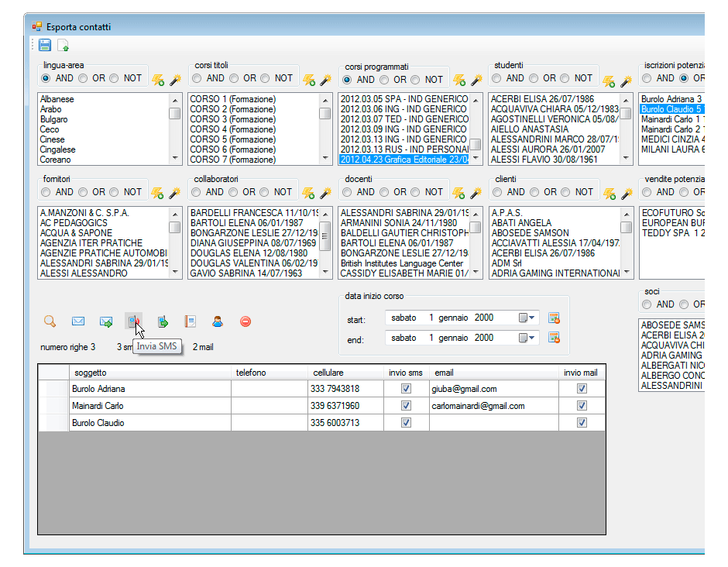Click the invio mail column header
The height and width of the screenshot is (567, 728).
pos(582,373)
